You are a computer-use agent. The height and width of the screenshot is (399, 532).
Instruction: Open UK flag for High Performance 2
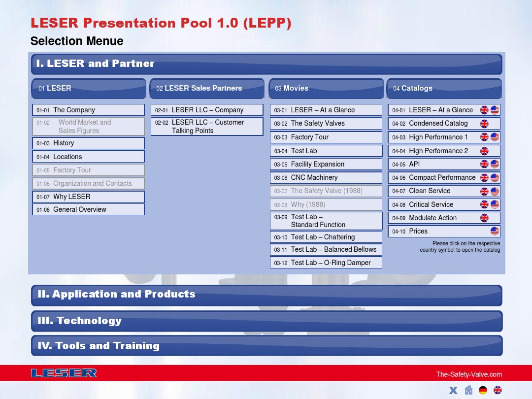pos(484,151)
